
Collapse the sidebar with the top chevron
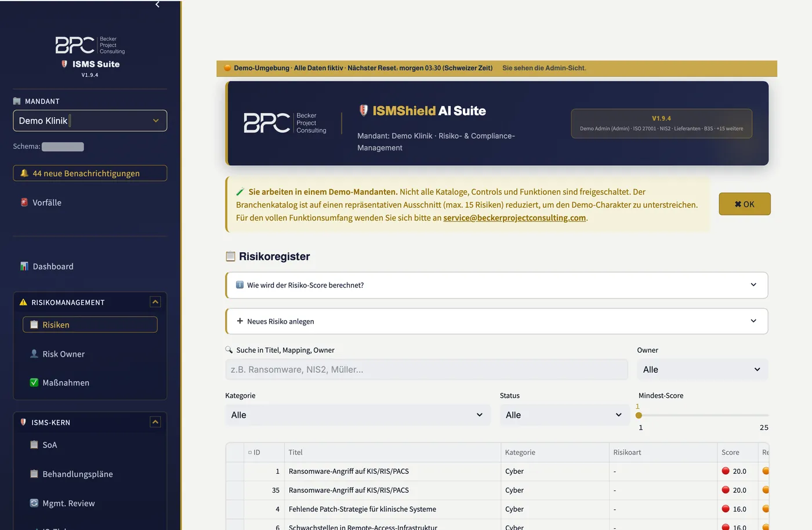tap(157, 5)
